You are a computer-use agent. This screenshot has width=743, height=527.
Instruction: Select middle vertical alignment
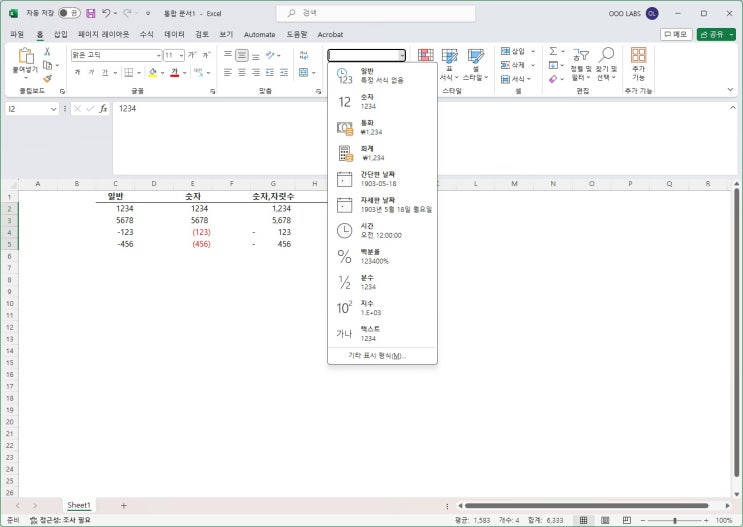(242, 55)
